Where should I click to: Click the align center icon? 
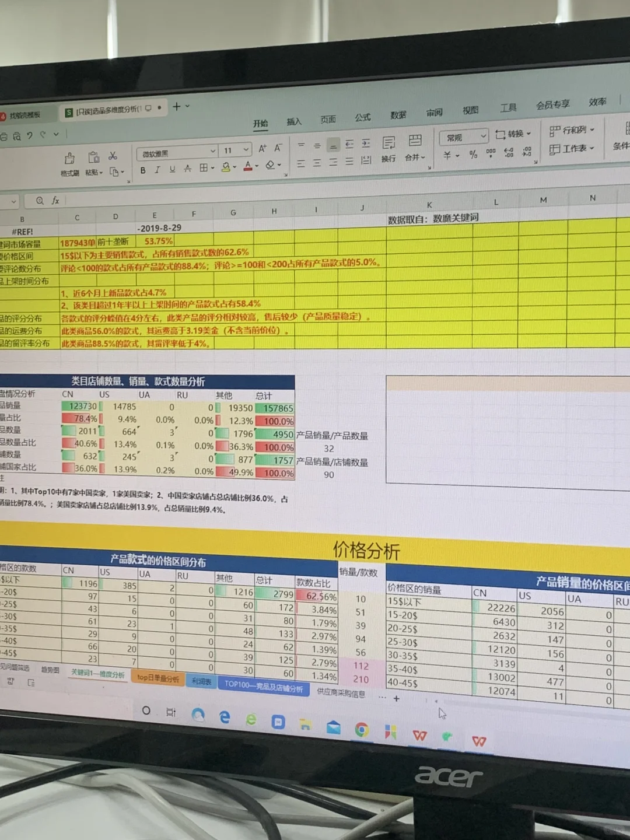point(317,163)
